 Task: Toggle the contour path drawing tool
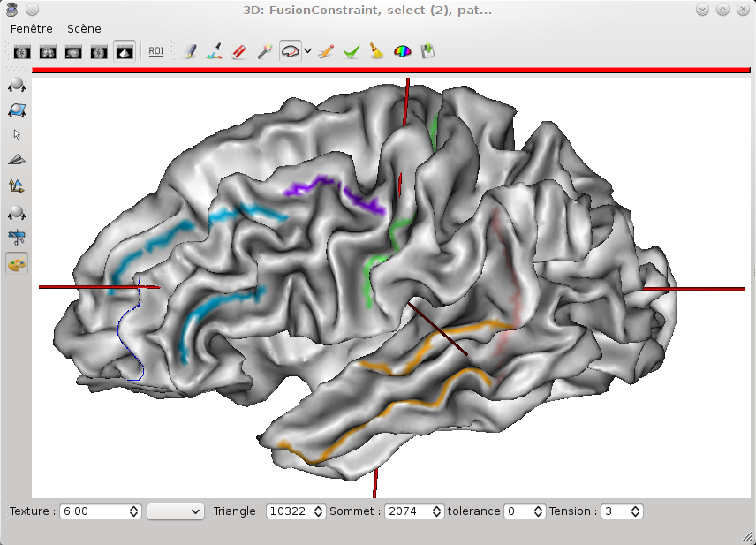pos(290,52)
